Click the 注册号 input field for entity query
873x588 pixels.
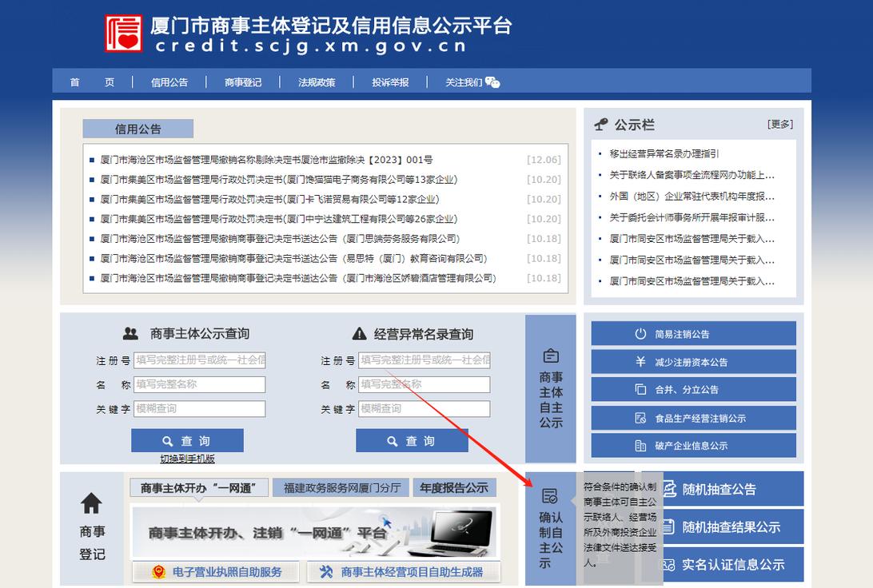click(x=199, y=360)
